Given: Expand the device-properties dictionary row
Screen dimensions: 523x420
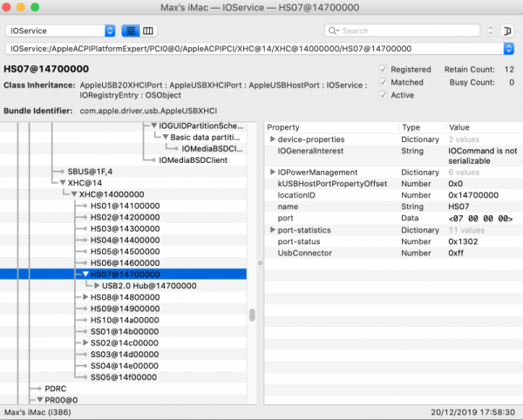Looking at the screenshot, I should [273, 139].
